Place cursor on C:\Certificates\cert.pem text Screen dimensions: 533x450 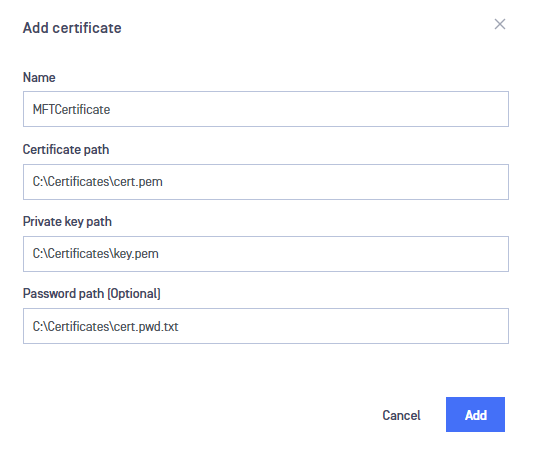[x=98, y=182]
